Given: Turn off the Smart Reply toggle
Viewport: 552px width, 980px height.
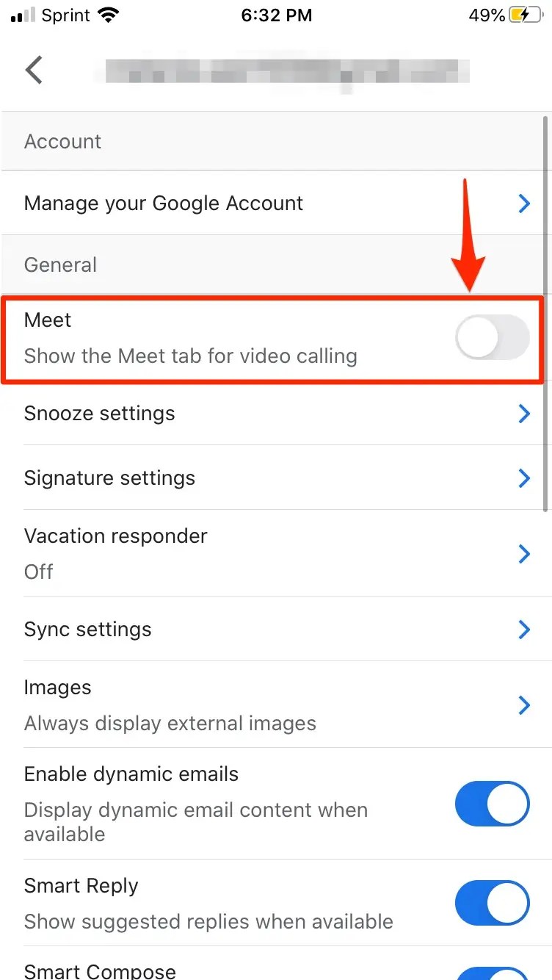Looking at the screenshot, I should [x=492, y=903].
